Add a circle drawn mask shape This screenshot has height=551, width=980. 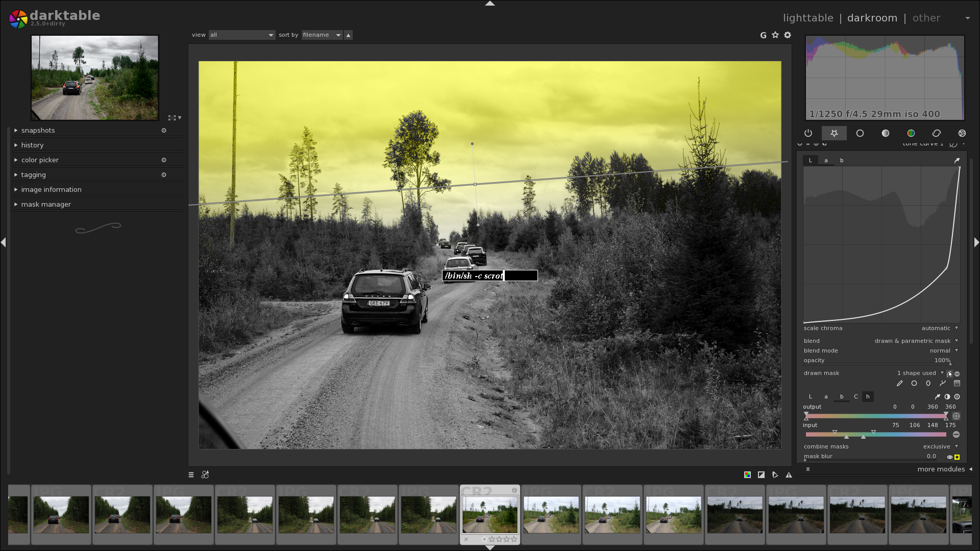[x=914, y=383]
